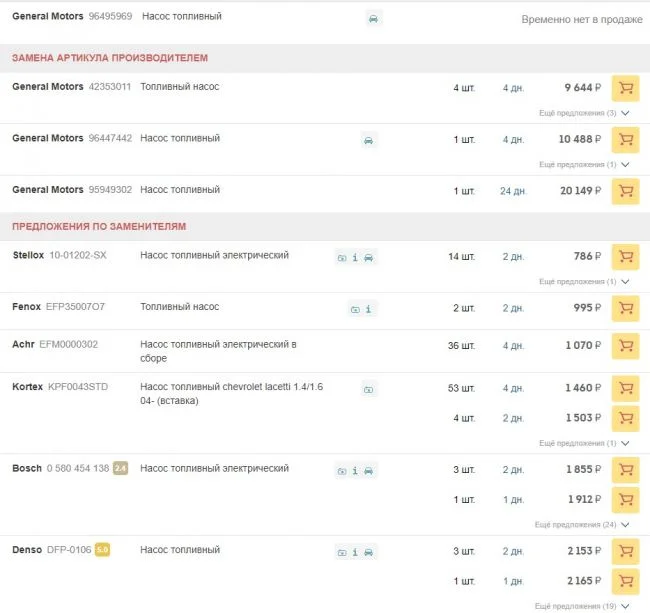Click Denso 5.0 rating badge
Screen dimensions: 650x613
click(102, 550)
